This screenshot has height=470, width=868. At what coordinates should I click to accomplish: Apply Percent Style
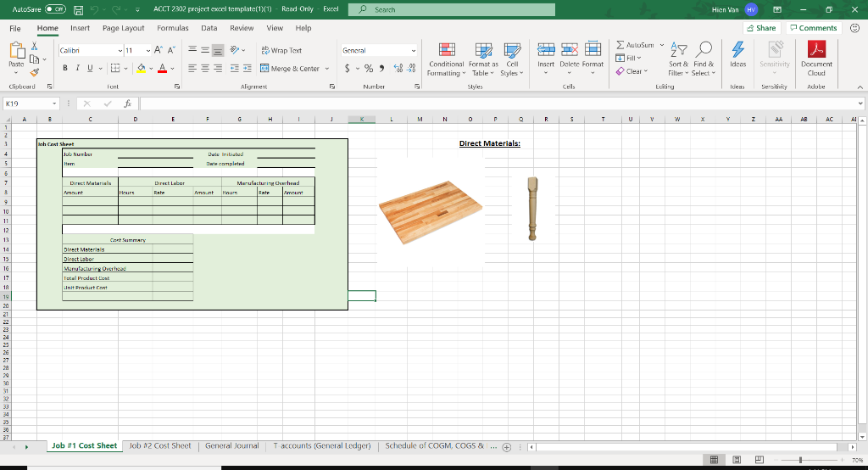(368, 68)
